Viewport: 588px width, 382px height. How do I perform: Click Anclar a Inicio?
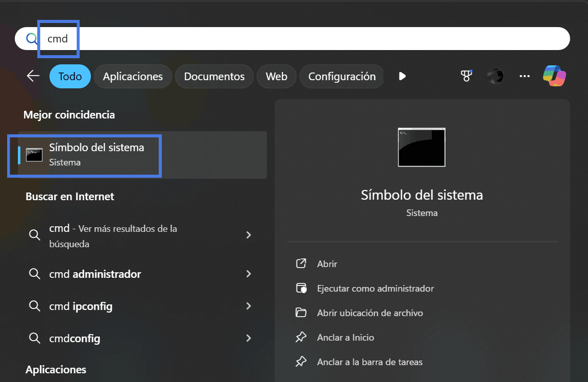[346, 338]
